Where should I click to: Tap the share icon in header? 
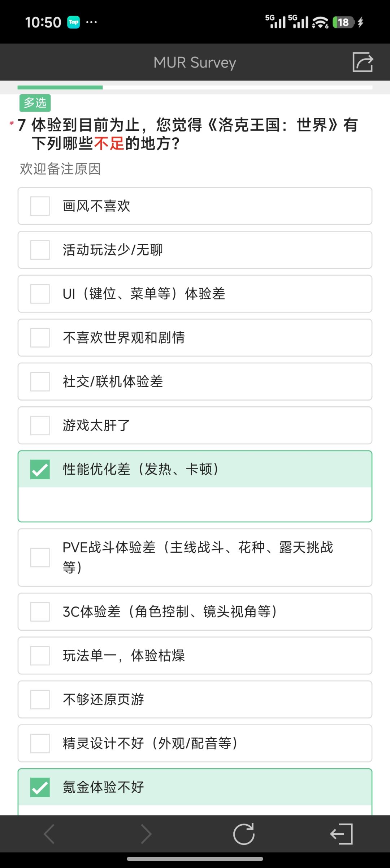point(363,62)
